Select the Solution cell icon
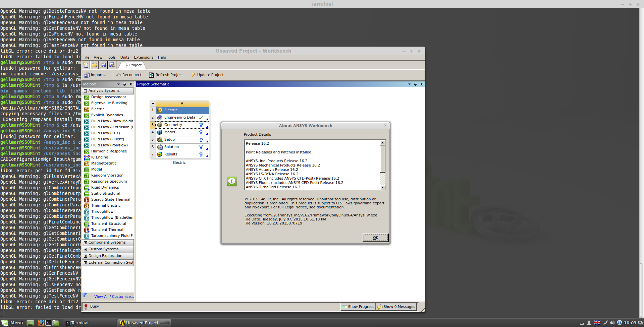The height and width of the screenshot is (327, 644). [x=160, y=147]
